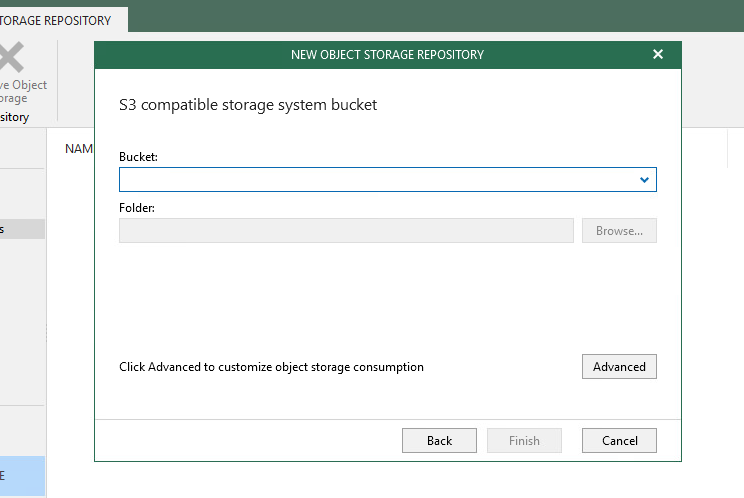Click the Folder field label
The width and height of the screenshot is (744, 498).
[x=137, y=208]
